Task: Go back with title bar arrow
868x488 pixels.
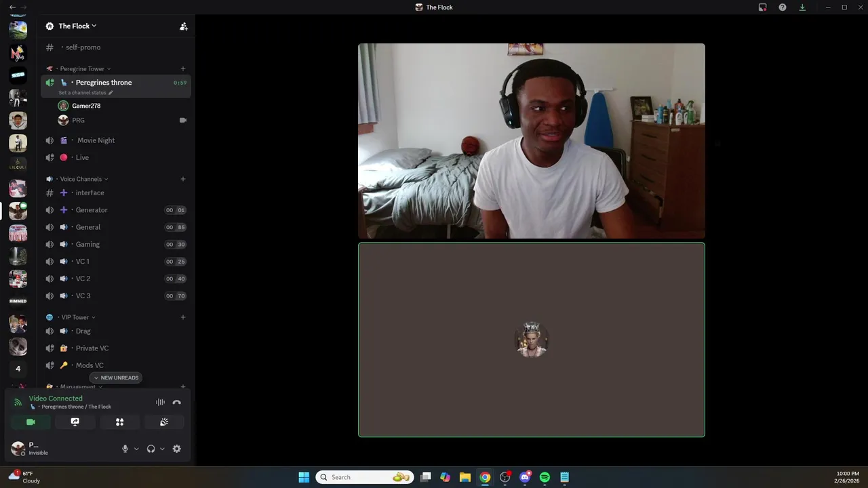Action: [12, 7]
